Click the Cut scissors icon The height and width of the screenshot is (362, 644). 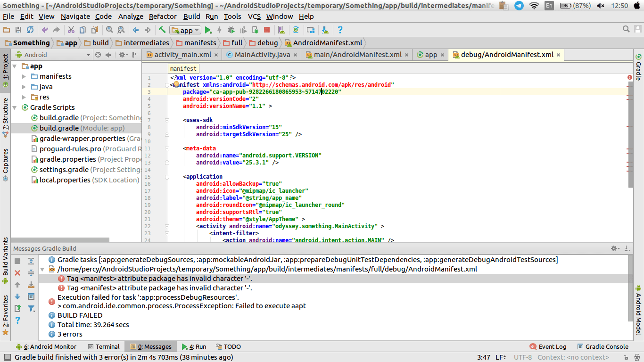[71, 30]
